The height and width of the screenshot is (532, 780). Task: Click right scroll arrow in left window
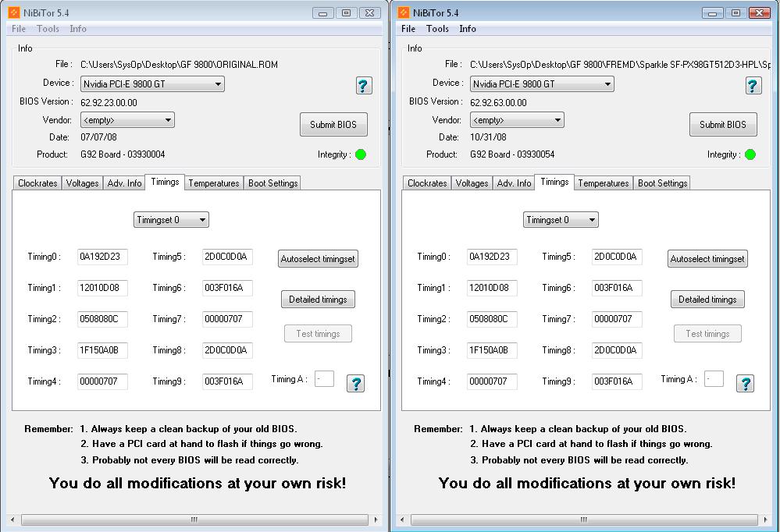pyautogui.click(x=376, y=520)
